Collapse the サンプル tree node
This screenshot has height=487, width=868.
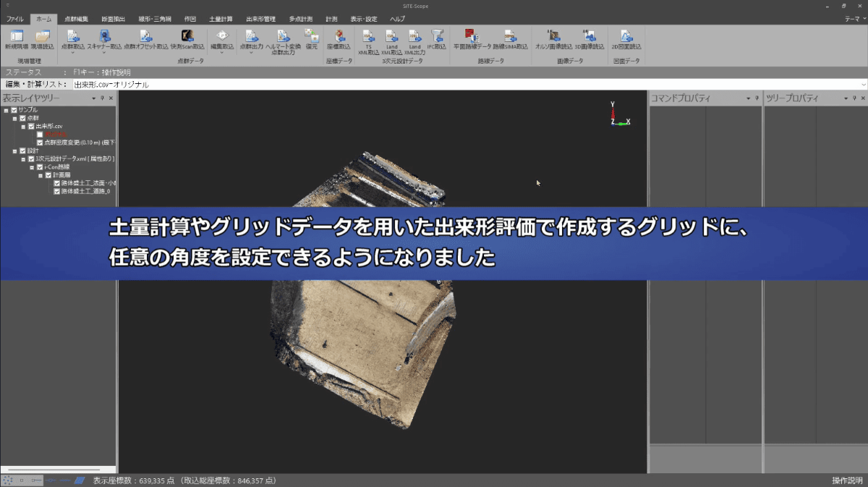(x=7, y=110)
